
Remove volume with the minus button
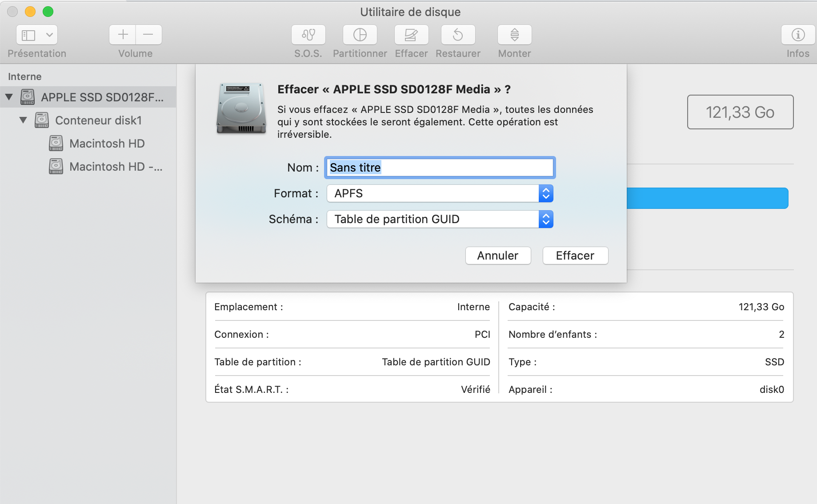point(148,35)
